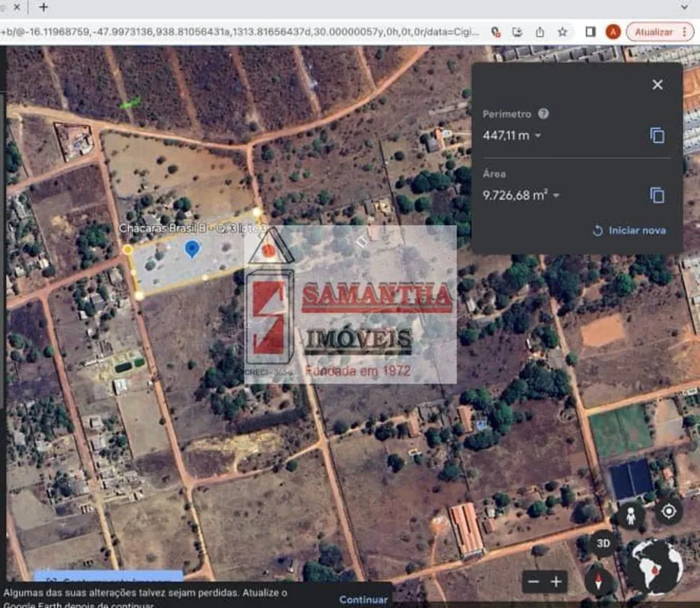The height and width of the screenshot is (608, 700).
Task: Fly to my current location
Action: (669, 511)
